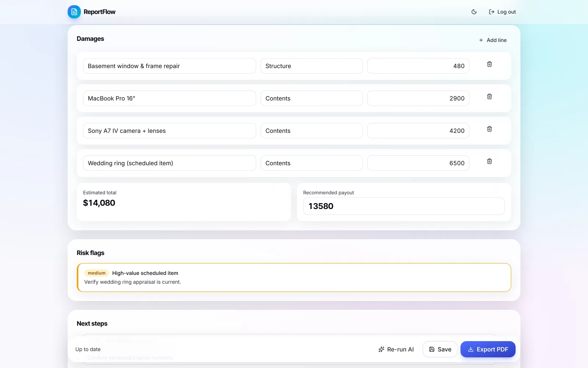Image resolution: width=588 pixels, height=368 pixels.
Task: Click the Log out button
Action: pyautogui.click(x=502, y=12)
